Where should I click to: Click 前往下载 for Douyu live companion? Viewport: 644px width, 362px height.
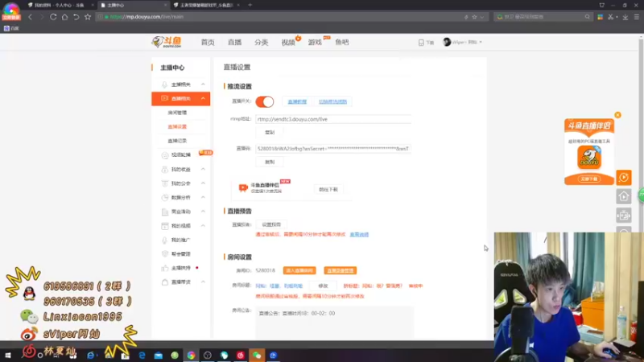(328, 189)
